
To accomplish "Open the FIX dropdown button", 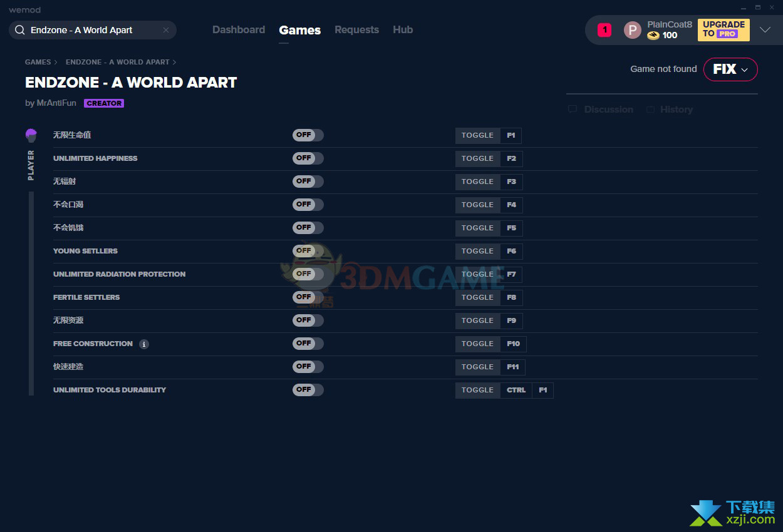I will pyautogui.click(x=730, y=69).
